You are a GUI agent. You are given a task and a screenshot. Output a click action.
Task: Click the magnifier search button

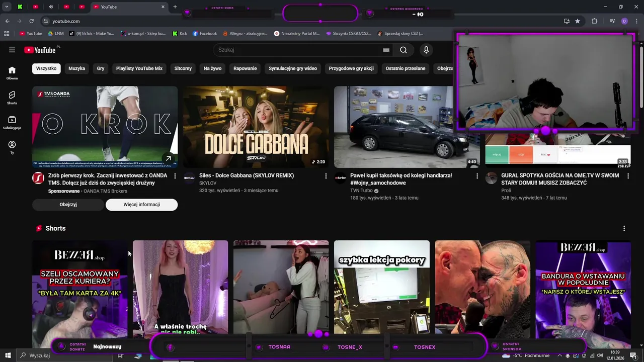404,50
